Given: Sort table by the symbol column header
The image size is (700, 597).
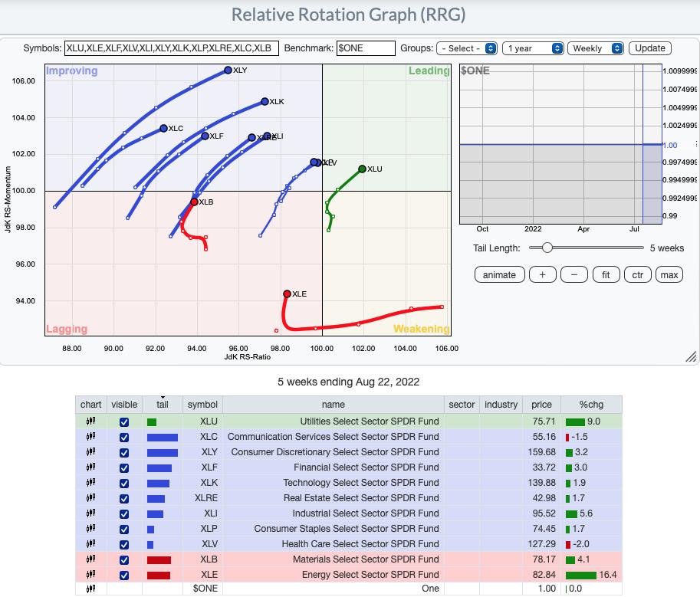Looking at the screenshot, I should pyautogui.click(x=202, y=405).
